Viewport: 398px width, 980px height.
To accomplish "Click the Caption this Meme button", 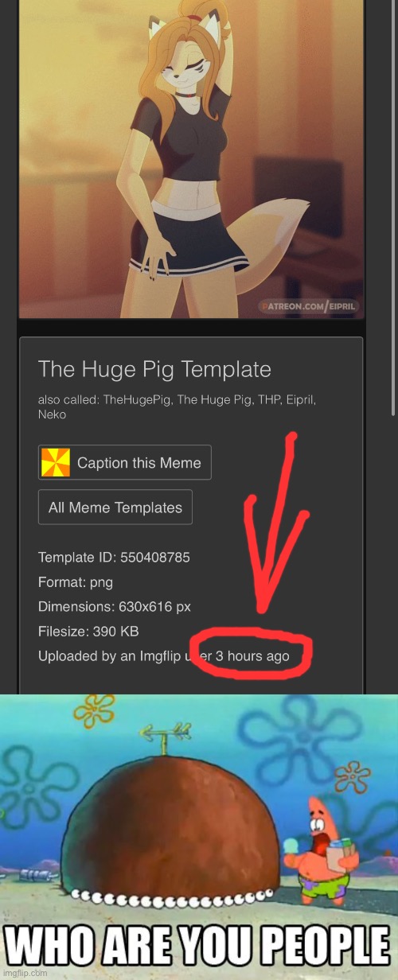I will click(x=125, y=462).
